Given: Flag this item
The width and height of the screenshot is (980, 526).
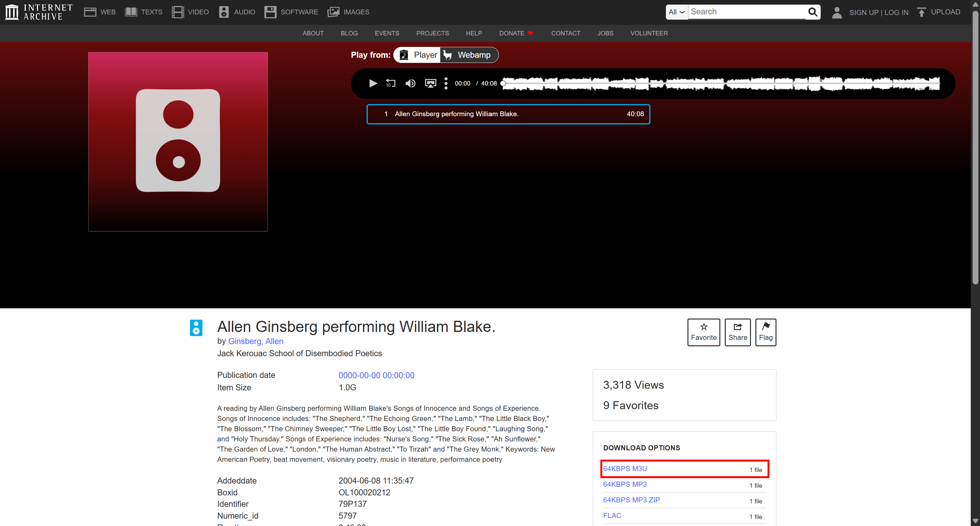Looking at the screenshot, I should tap(765, 332).
